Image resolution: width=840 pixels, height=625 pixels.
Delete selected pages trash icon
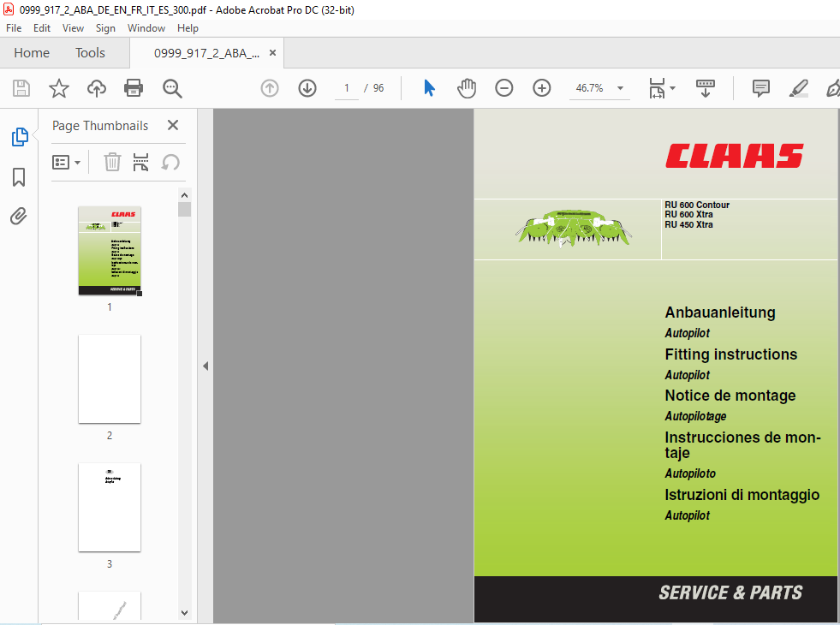tap(112, 162)
